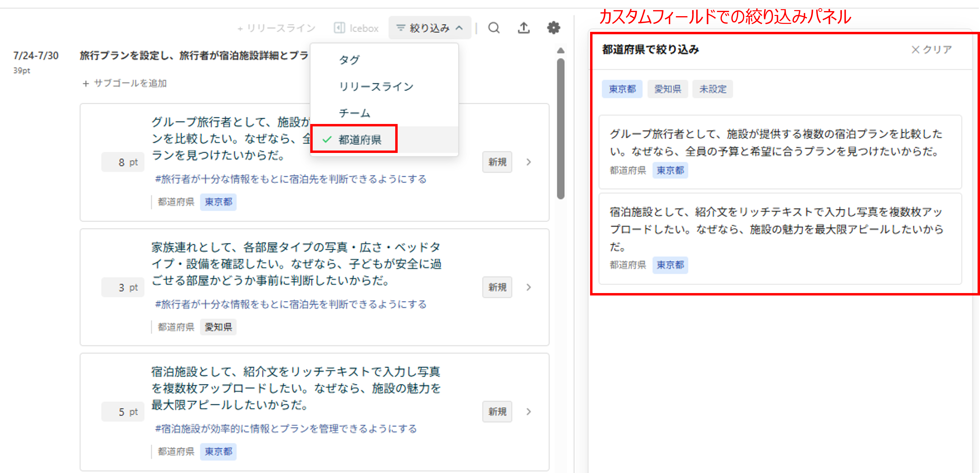980x473 pixels.
Task: Click the search magnifier icon
Action: [494, 28]
